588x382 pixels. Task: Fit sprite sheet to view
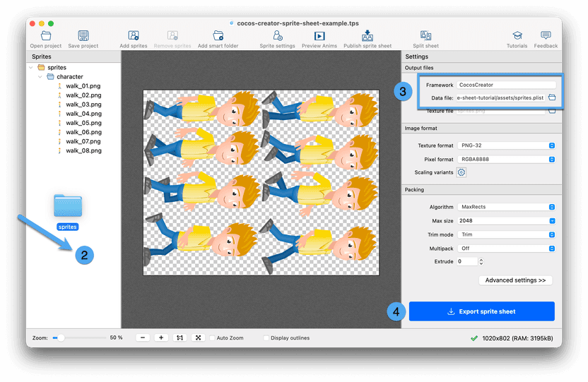click(198, 338)
